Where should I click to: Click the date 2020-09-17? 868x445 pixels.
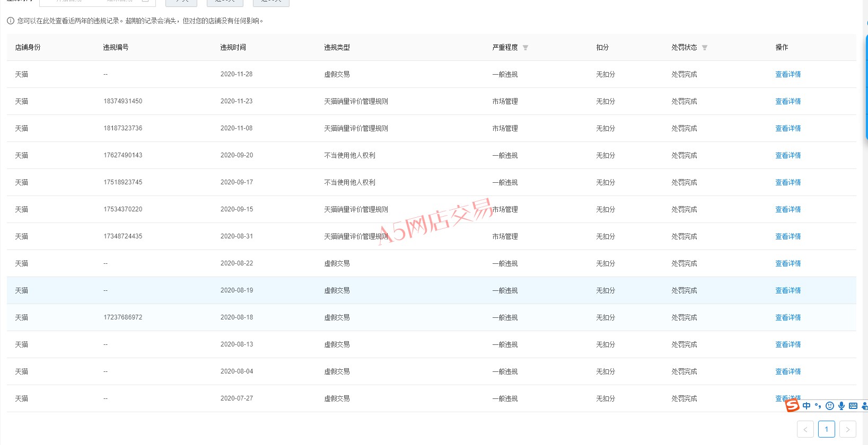[x=237, y=182]
